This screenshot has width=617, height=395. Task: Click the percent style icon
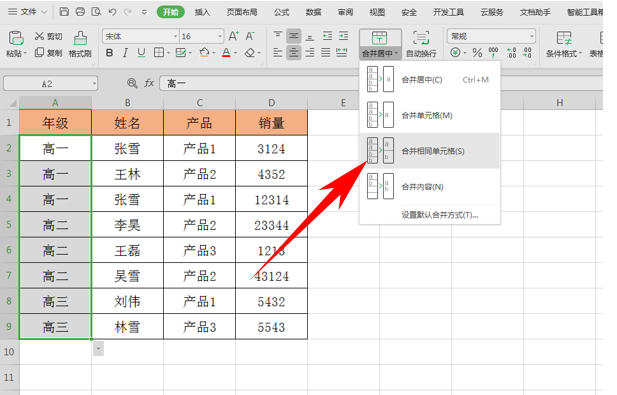[477, 52]
